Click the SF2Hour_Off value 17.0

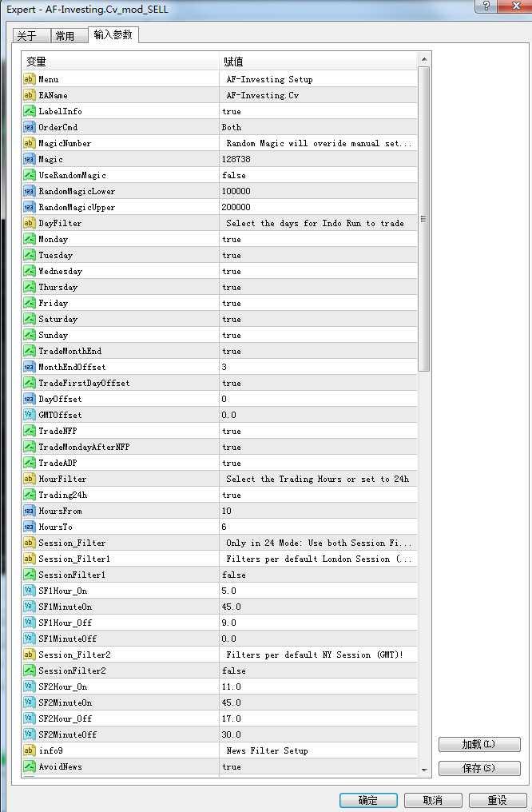(319, 718)
